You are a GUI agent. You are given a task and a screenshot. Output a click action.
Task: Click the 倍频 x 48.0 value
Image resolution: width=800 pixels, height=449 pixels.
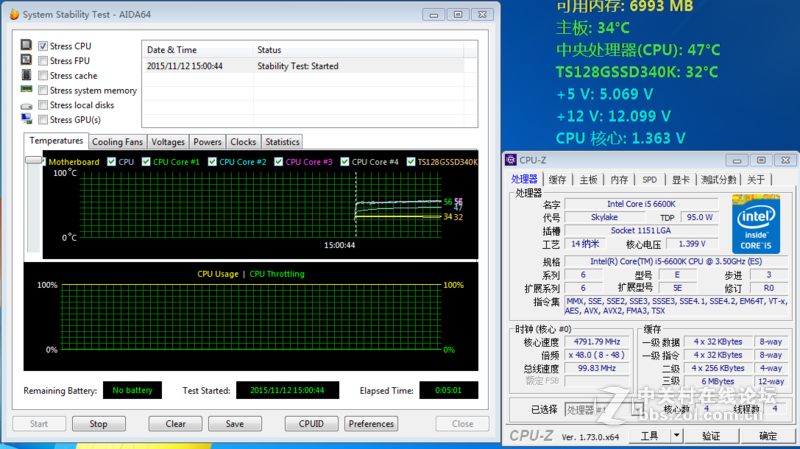pos(597,355)
